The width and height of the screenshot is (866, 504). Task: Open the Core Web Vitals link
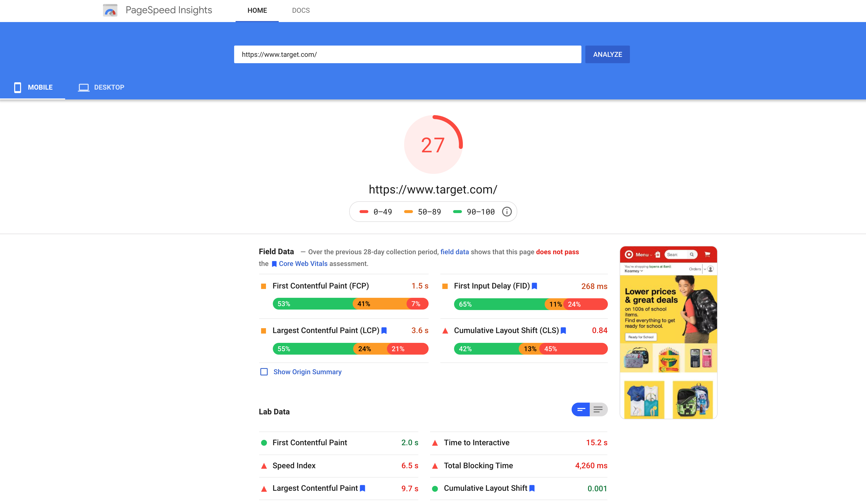[303, 264]
